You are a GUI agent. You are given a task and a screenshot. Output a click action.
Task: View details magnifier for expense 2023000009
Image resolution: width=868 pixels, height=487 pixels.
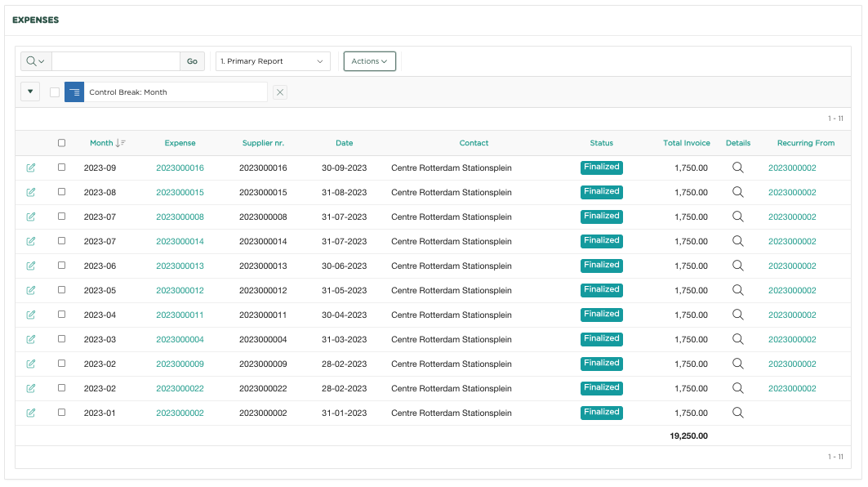click(x=738, y=364)
